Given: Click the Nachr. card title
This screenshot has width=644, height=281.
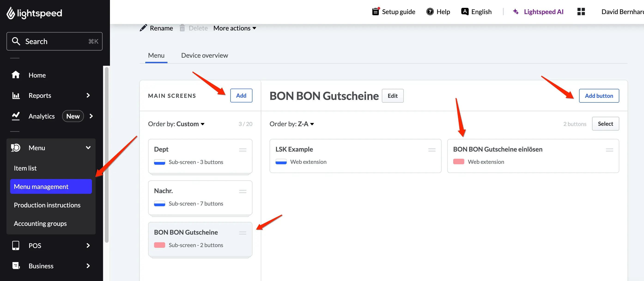Looking at the screenshot, I should [x=163, y=191].
